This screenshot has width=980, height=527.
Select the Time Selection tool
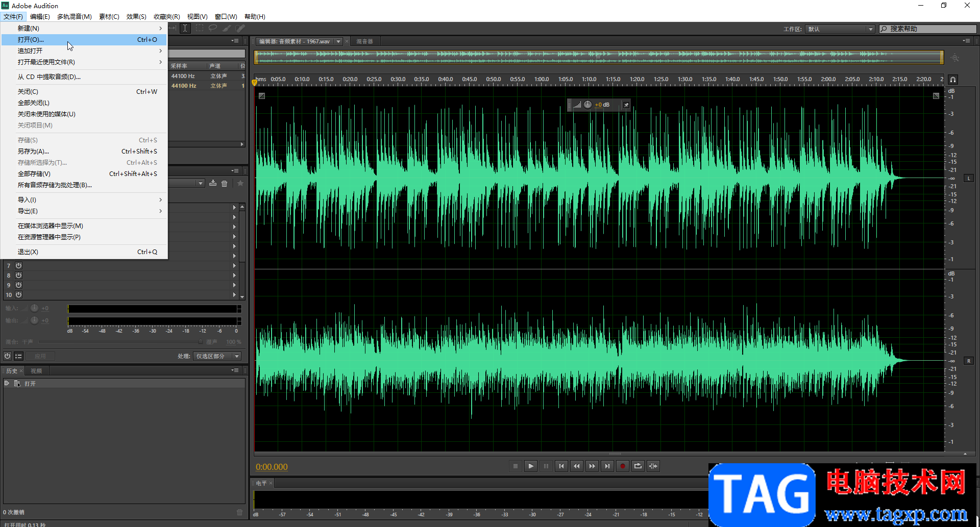185,29
